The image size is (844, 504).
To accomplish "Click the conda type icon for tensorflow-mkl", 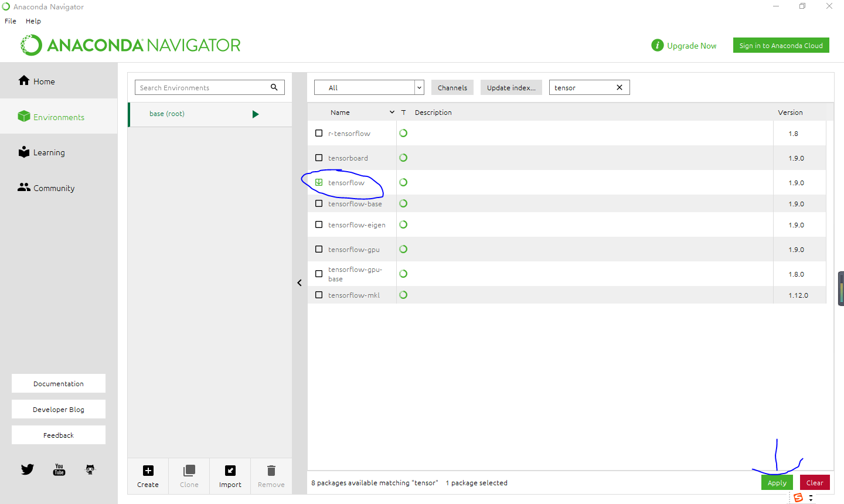I will tap(403, 295).
